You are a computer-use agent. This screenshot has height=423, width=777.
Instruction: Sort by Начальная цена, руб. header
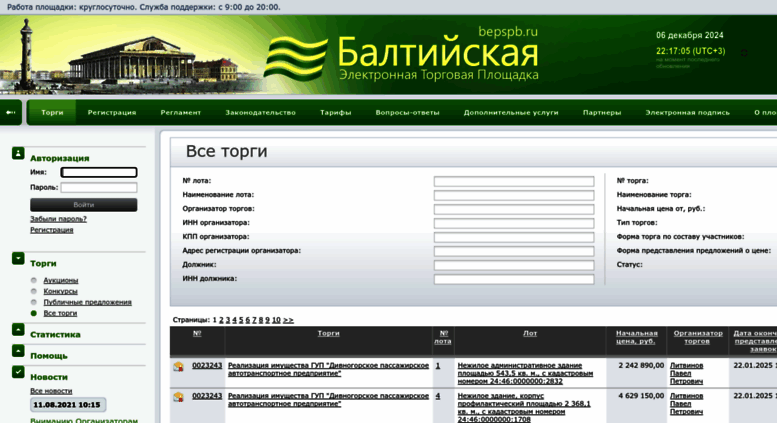[637, 337]
